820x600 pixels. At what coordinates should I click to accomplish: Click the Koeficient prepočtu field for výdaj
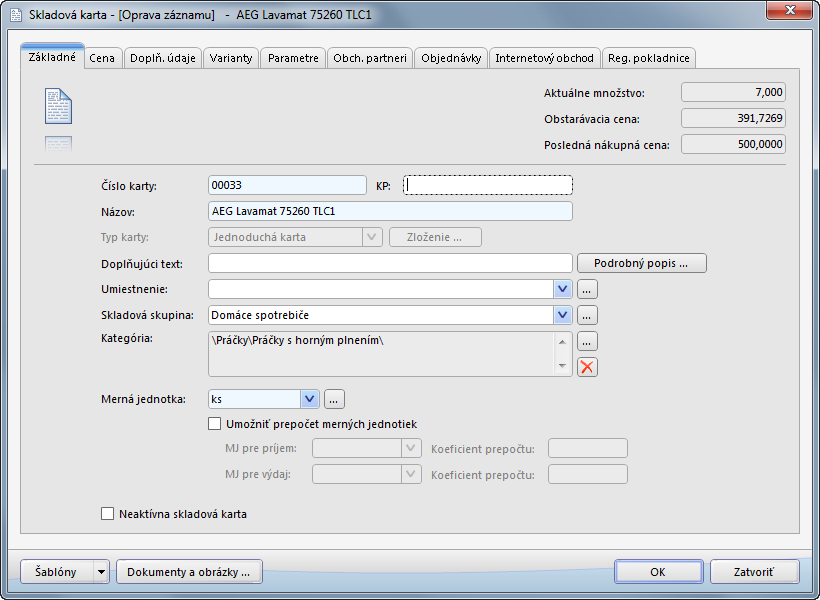click(x=588, y=474)
